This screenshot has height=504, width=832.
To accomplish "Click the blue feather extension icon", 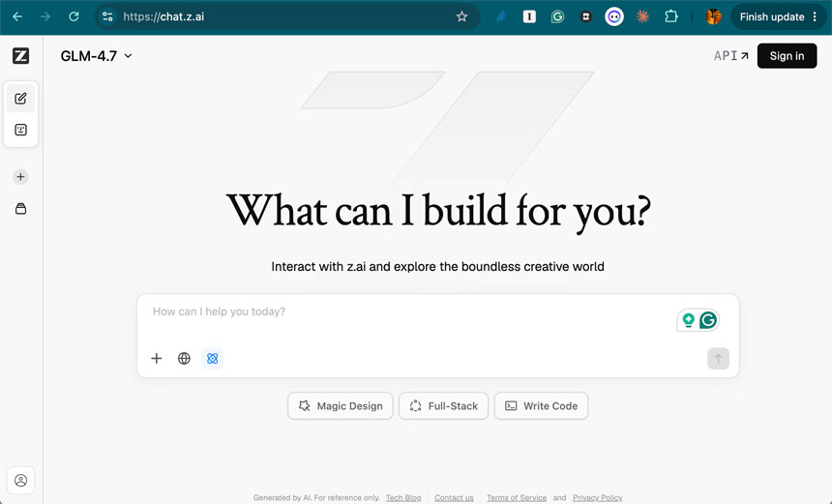I will [501, 16].
